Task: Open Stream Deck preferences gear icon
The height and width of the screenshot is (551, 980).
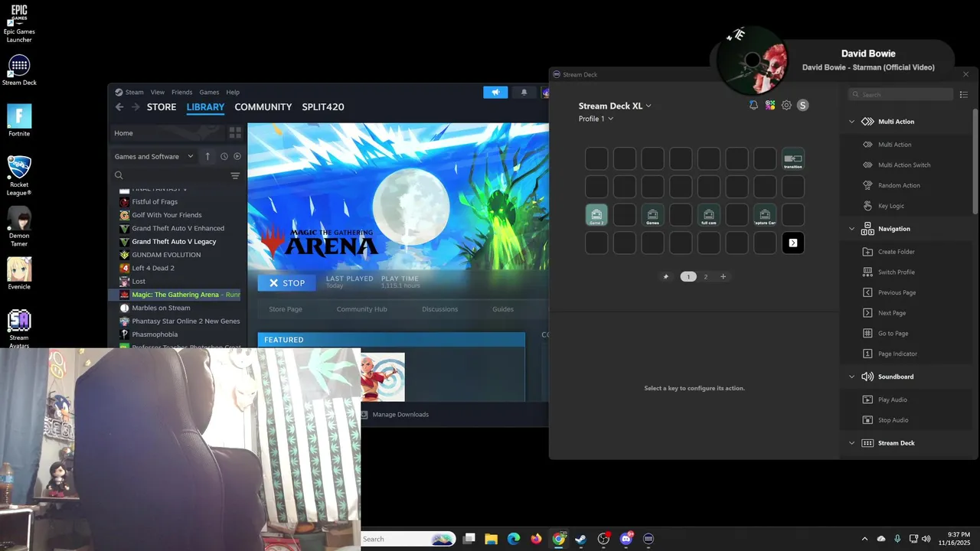Action: point(786,106)
